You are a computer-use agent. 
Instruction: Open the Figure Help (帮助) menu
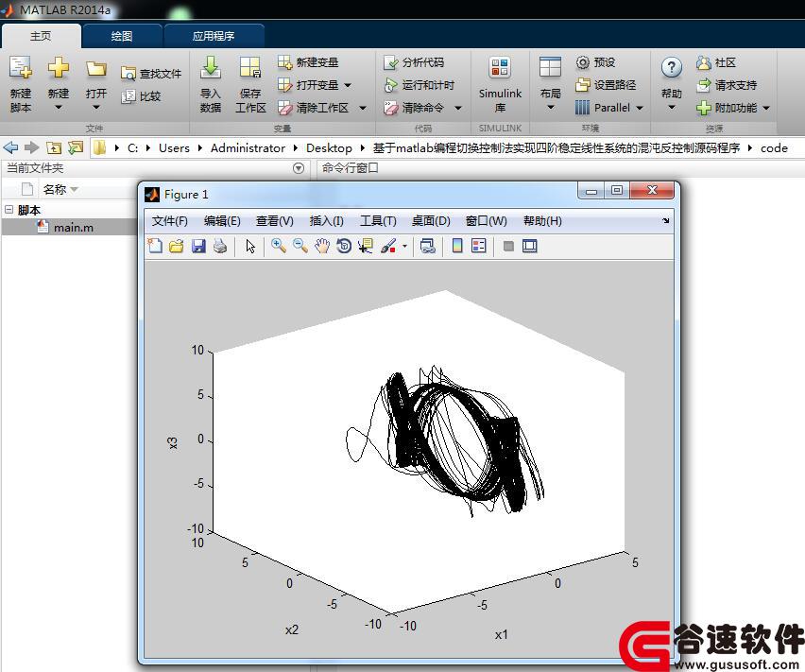coord(542,221)
